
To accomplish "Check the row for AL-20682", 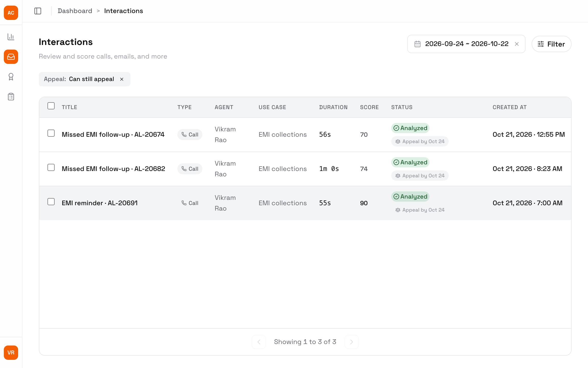I will (x=51, y=167).
